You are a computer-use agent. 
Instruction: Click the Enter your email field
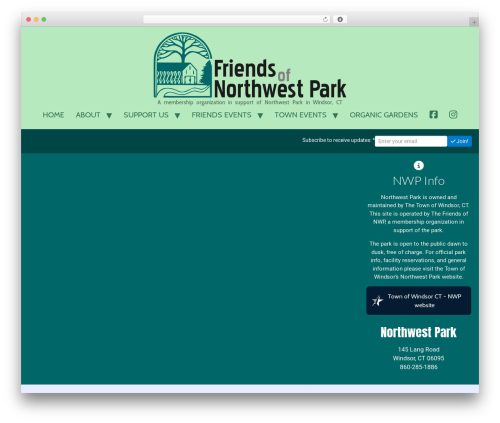coord(411,141)
